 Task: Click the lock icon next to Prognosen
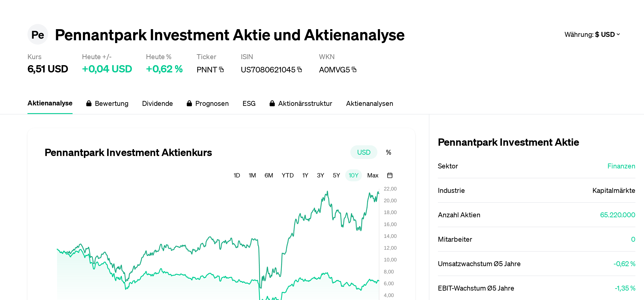click(x=189, y=103)
